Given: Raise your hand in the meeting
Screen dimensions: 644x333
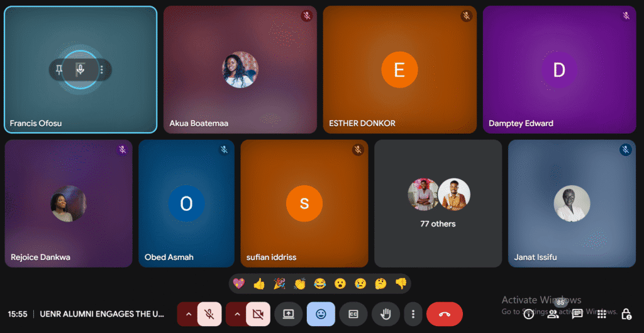Looking at the screenshot, I should [x=386, y=313].
